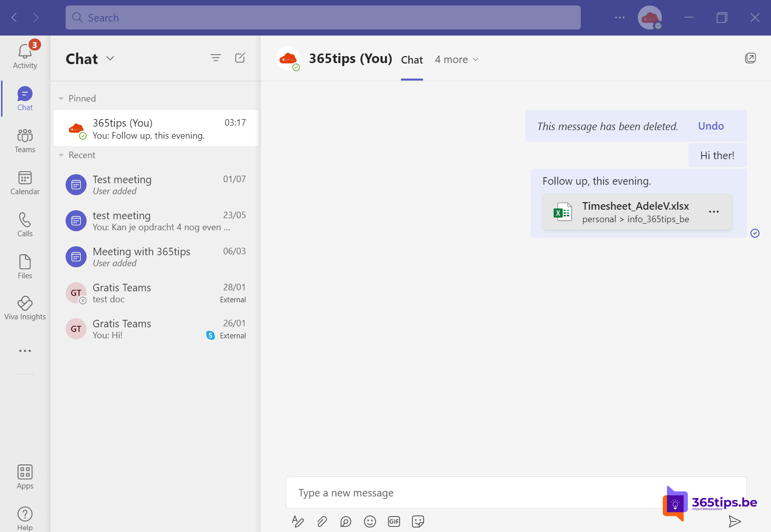Open the GIF picker
The width and height of the screenshot is (771, 532).
394,521
